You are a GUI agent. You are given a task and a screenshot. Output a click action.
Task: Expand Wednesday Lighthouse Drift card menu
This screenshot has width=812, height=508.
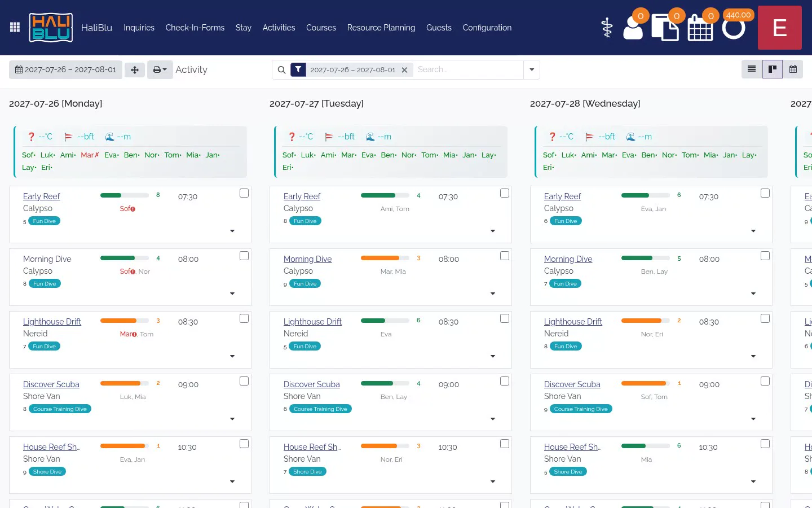pos(753,356)
